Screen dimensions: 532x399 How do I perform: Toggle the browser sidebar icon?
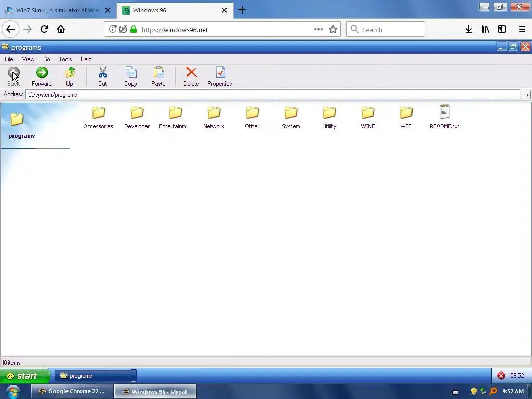point(502,29)
